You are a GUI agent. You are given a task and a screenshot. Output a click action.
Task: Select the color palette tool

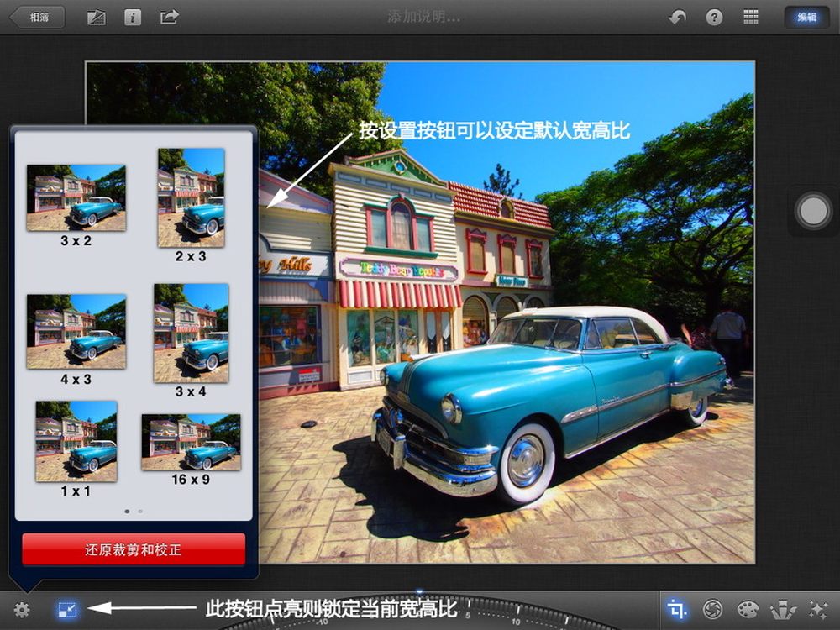(x=748, y=610)
